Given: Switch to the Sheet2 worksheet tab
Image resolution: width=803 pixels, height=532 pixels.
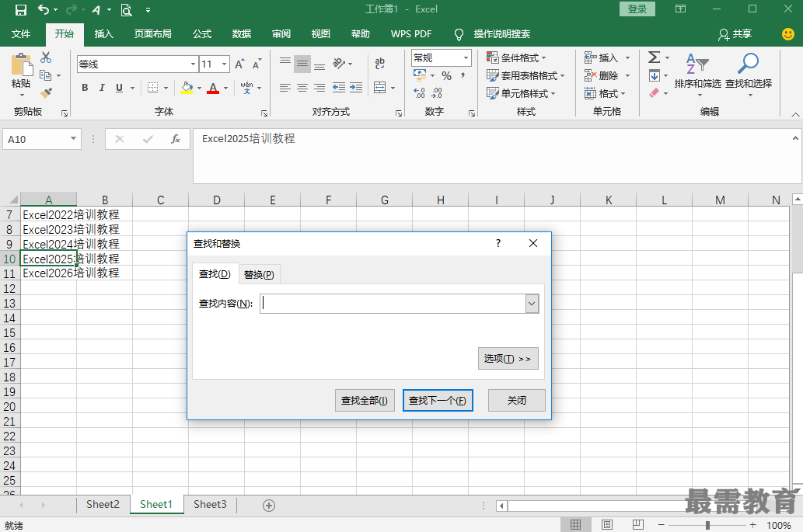Looking at the screenshot, I should point(103,504).
